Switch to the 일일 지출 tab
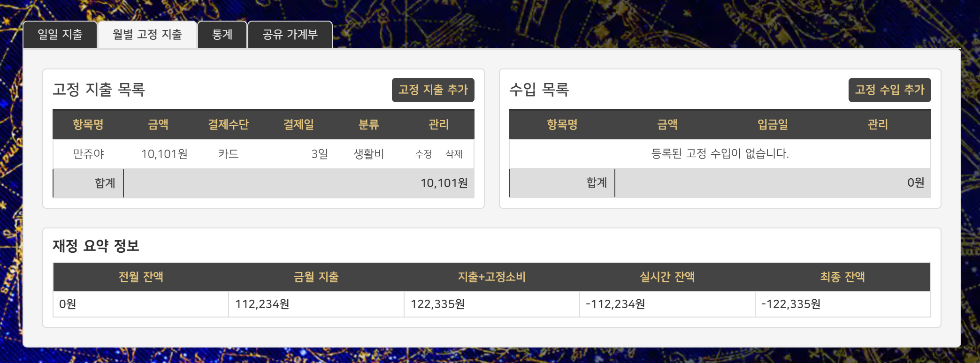Image resolution: width=980 pixels, height=363 pixels. pos(60,35)
